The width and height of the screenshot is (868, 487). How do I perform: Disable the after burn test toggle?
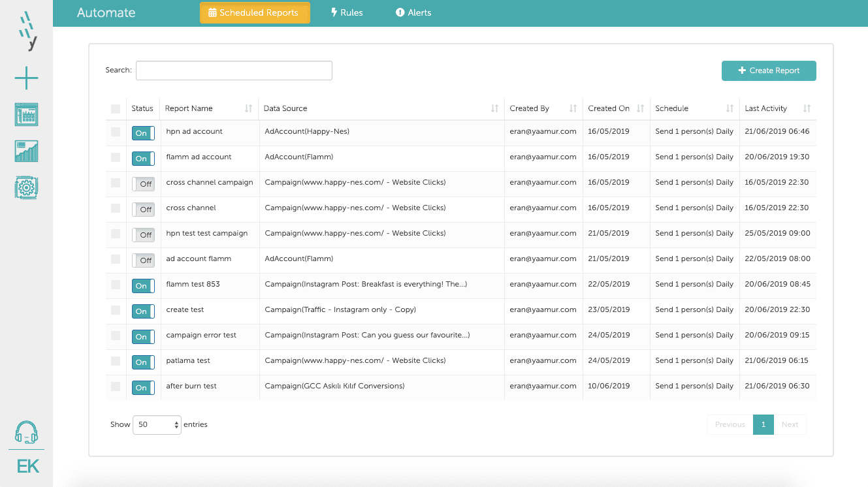pos(143,388)
